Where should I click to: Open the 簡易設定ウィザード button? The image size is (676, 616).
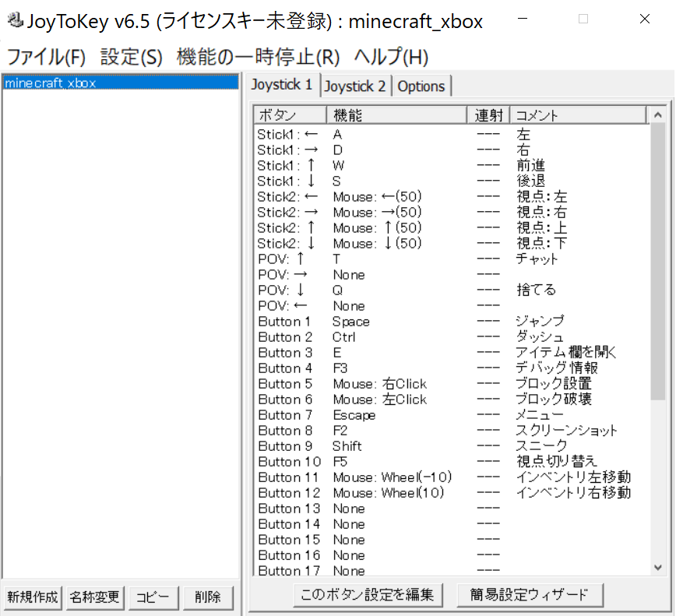(530, 595)
